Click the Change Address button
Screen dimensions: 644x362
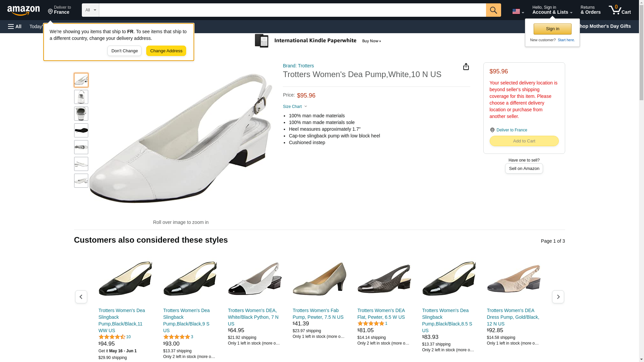tap(166, 51)
